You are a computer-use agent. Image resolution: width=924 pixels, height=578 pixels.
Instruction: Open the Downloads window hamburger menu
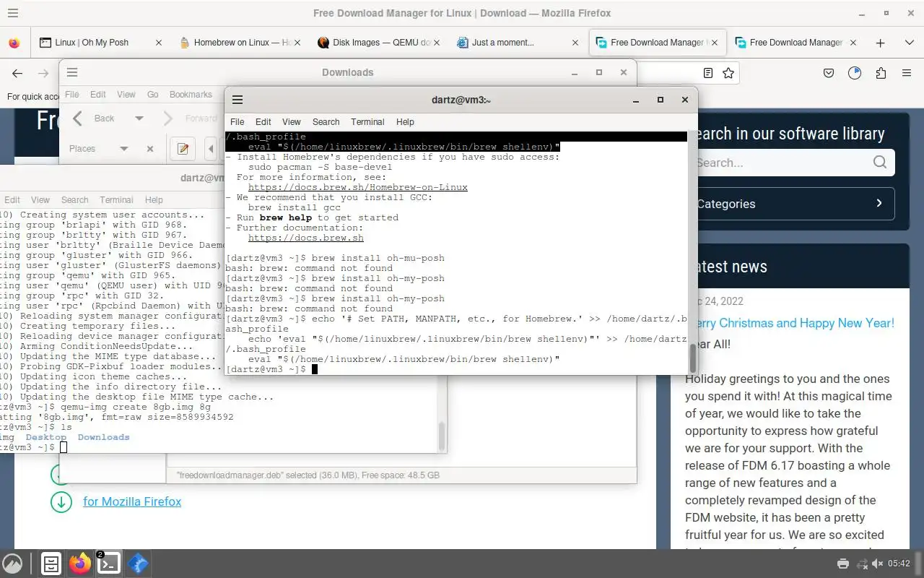pyautogui.click(x=72, y=72)
